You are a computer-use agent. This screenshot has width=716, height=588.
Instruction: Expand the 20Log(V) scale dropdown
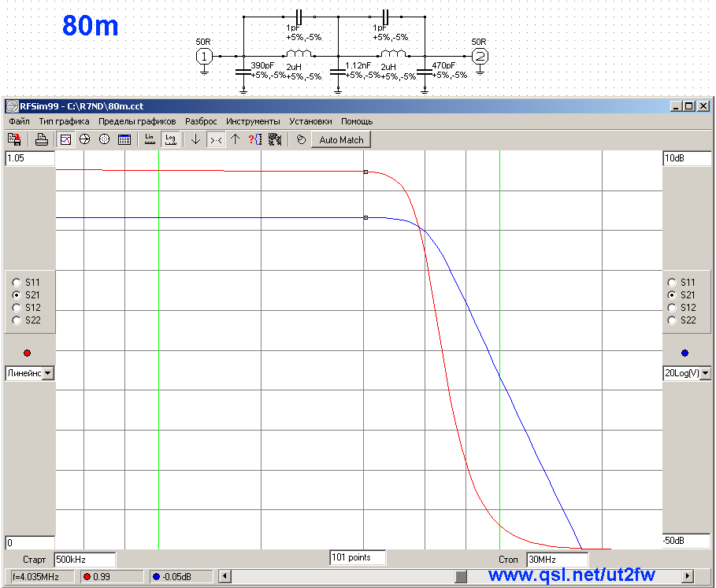[x=706, y=373]
